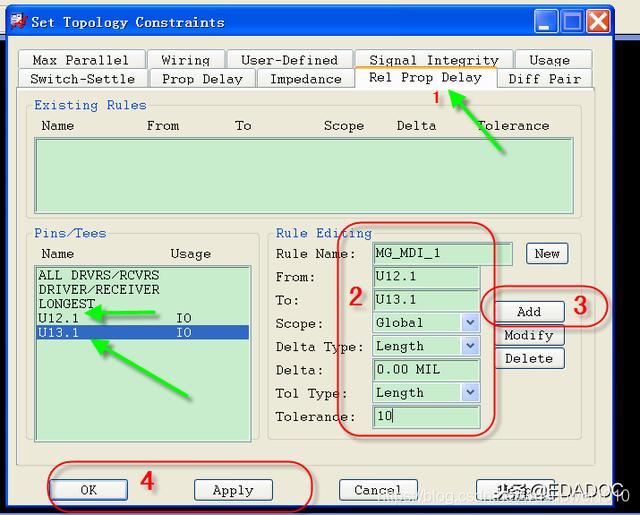
Task: Switch to the Switch-Settle tab
Action: pos(83,78)
